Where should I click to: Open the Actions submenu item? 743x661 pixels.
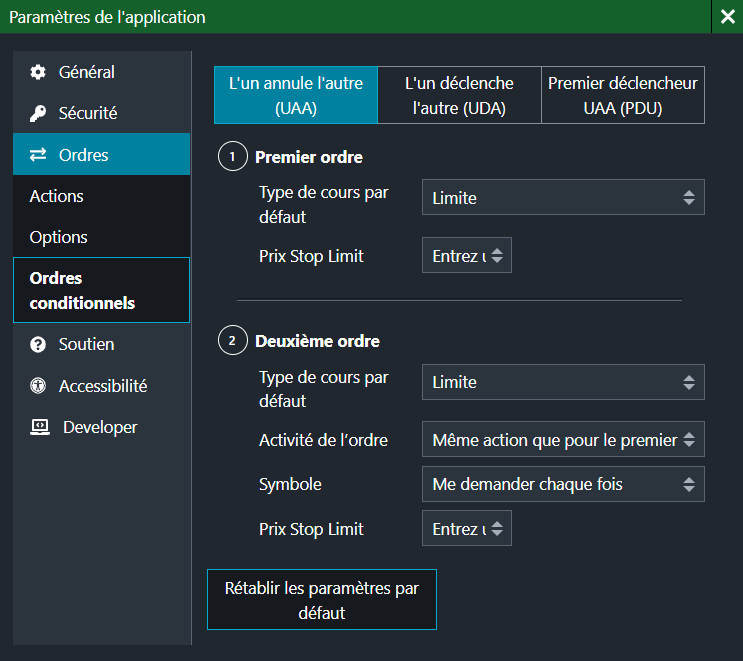pos(57,196)
